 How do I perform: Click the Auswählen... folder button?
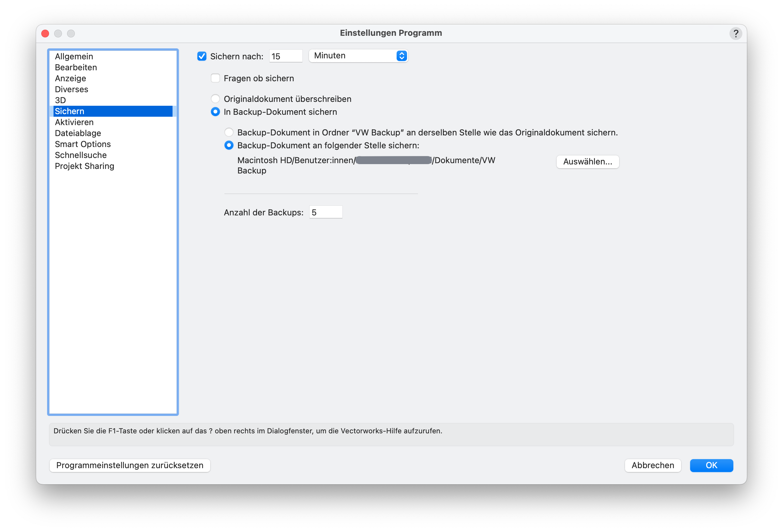[x=587, y=162]
